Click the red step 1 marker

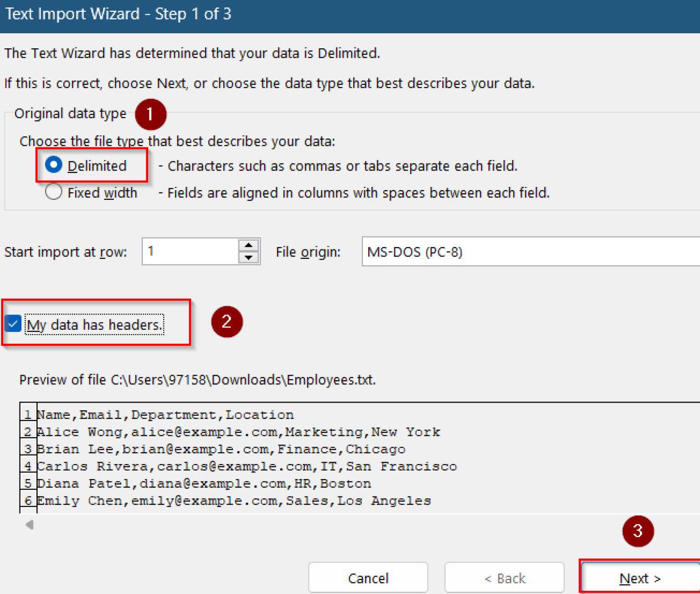point(150,114)
